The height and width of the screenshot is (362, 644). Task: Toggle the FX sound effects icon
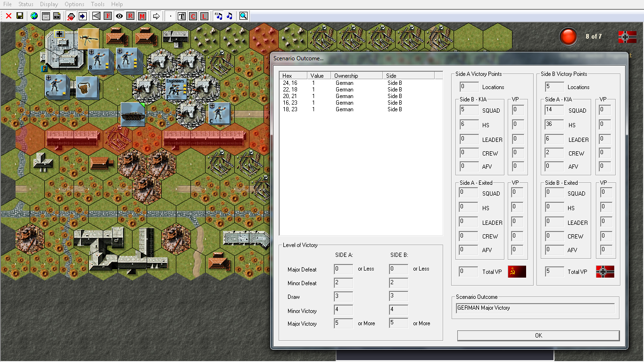coord(218,16)
